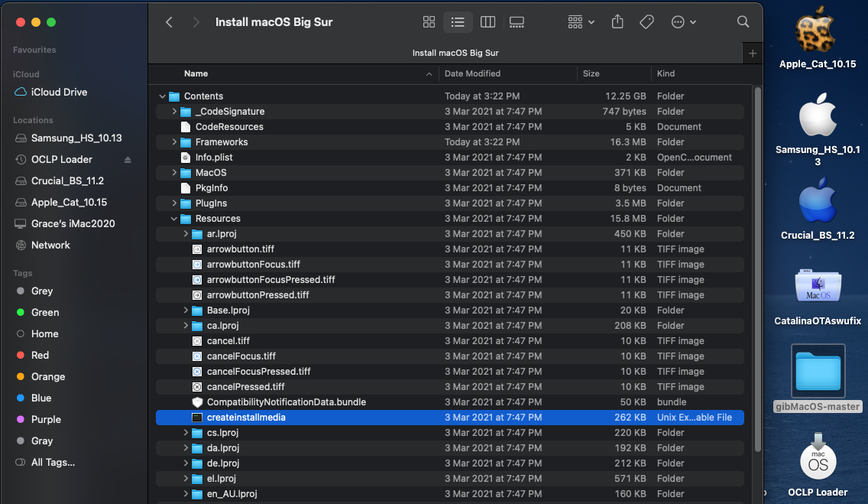The height and width of the screenshot is (504, 868).
Task: Select arrowbuttonFocusPressed.tiff file
Action: [449, 280]
